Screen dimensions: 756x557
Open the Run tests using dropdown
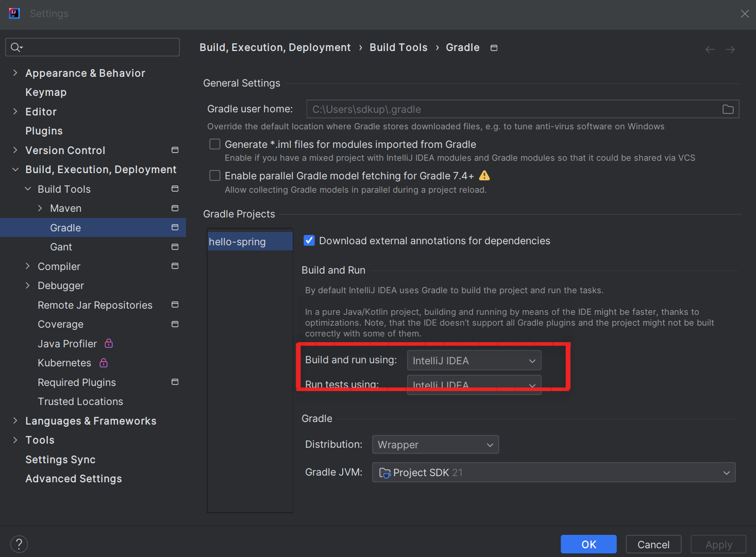click(x=474, y=385)
